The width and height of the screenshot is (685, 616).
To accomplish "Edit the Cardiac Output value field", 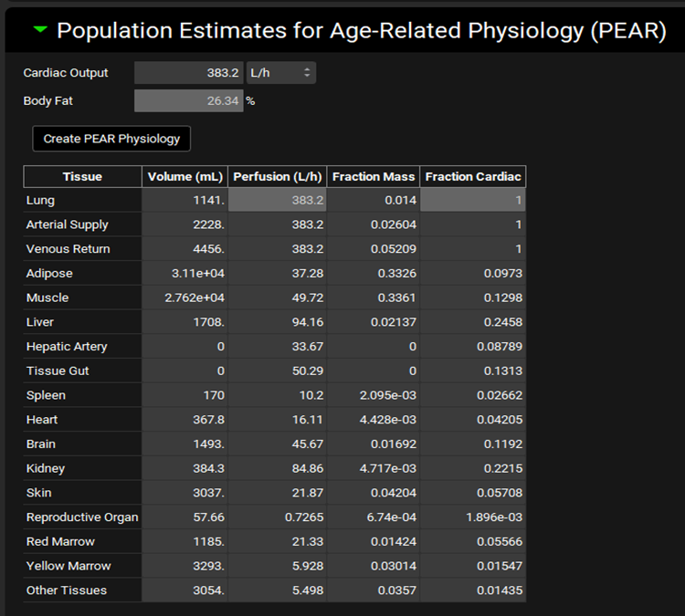I will tap(189, 73).
